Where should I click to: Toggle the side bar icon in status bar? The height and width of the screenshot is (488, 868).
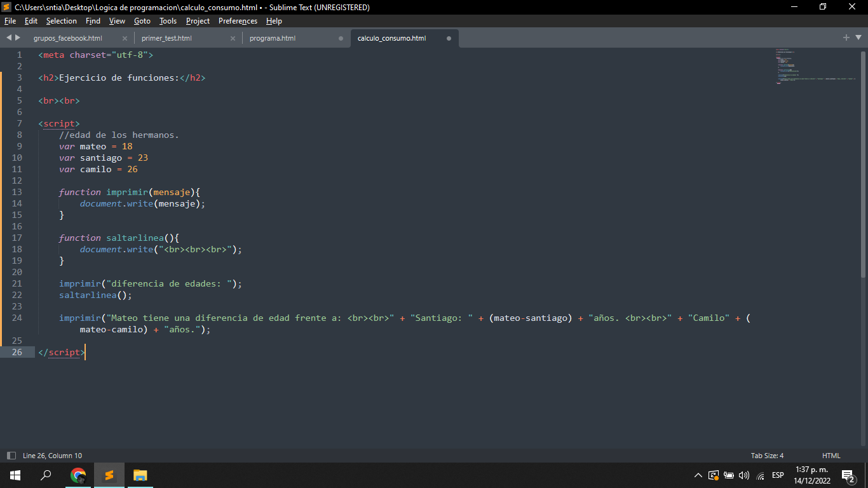11,456
